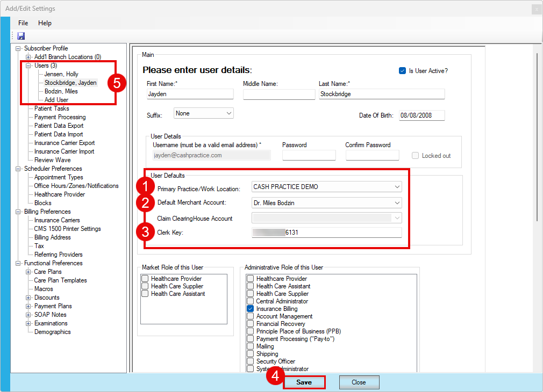Expand the Discounts tree node
543x392 pixels.
[x=28, y=297]
